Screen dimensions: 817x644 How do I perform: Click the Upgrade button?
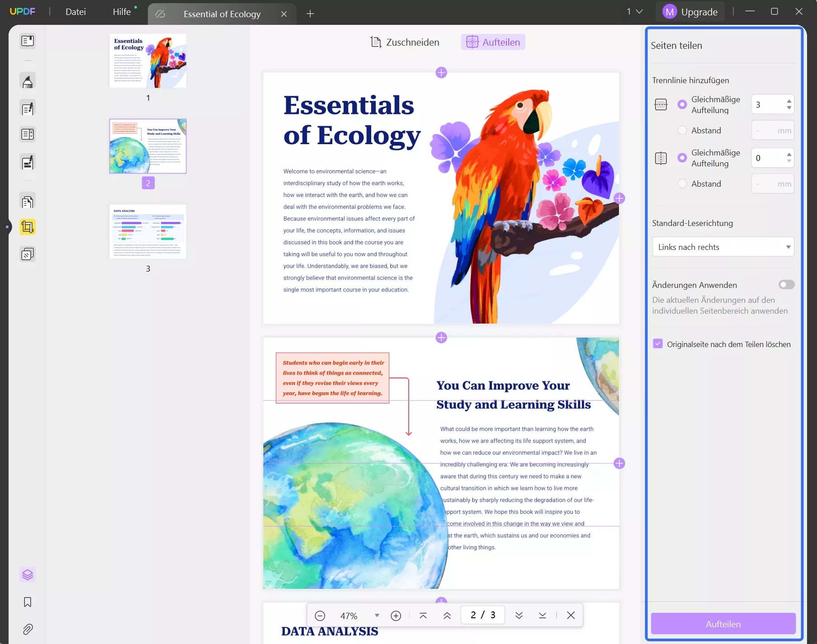click(690, 12)
